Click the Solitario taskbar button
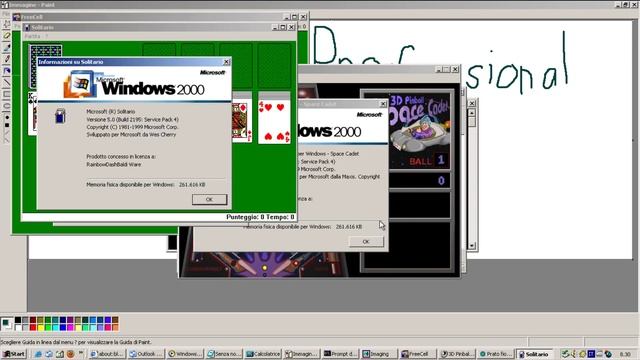640x360 pixels. point(535,354)
